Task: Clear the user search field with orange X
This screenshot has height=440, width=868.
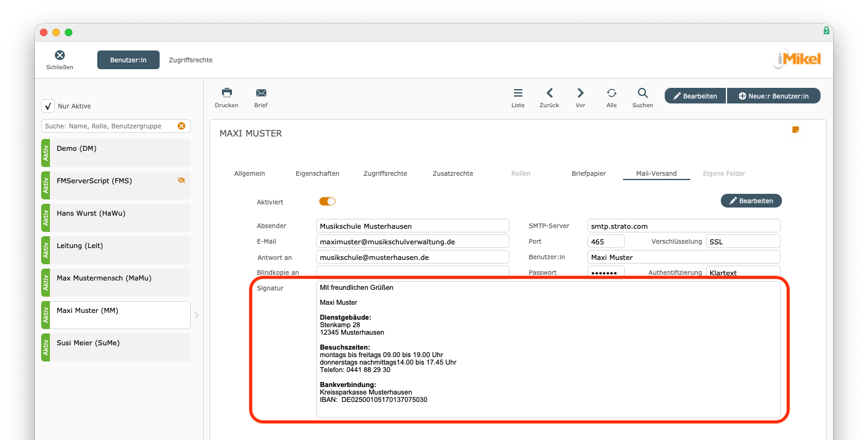Action: coord(181,126)
